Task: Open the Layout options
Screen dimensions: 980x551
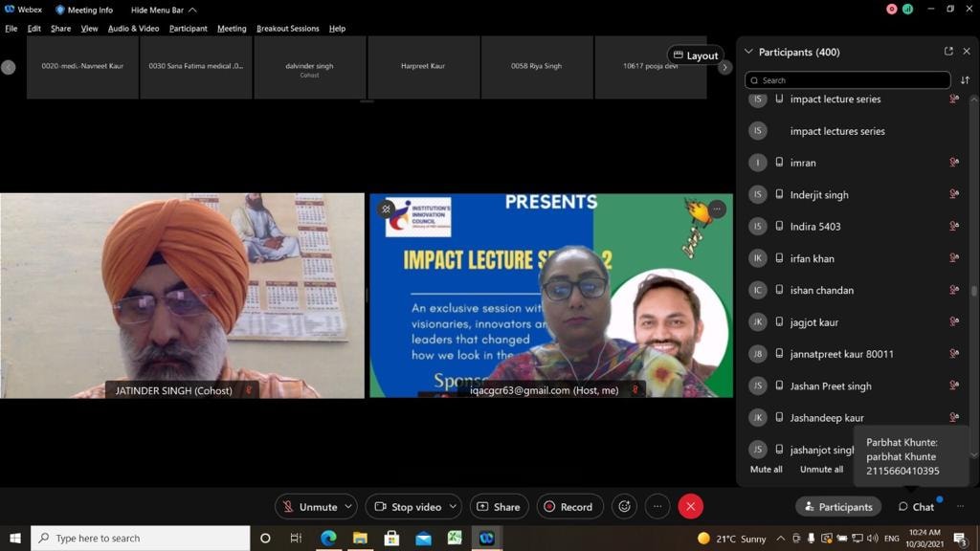Action: (695, 55)
